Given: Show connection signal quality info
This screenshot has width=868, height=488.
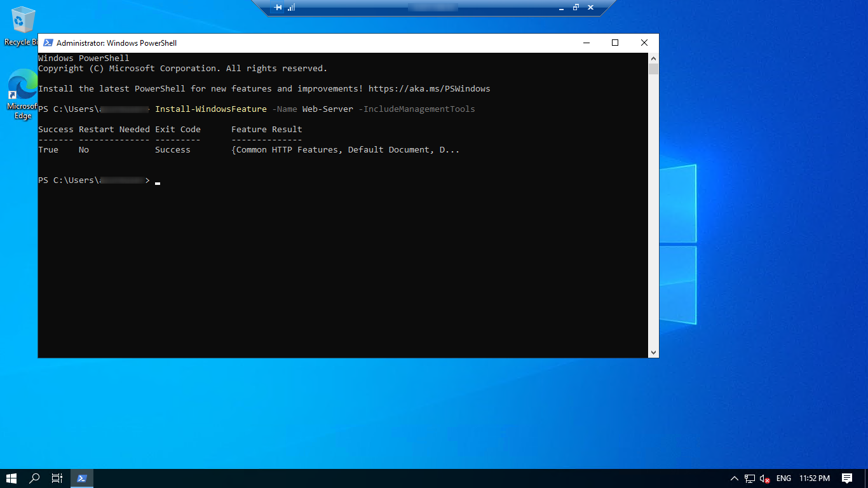Looking at the screenshot, I should (292, 8).
